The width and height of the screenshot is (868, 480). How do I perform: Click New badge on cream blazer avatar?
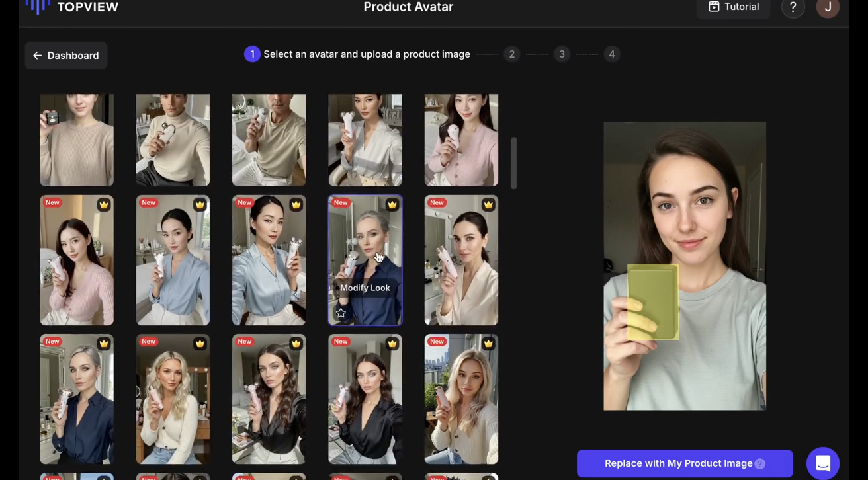437,203
